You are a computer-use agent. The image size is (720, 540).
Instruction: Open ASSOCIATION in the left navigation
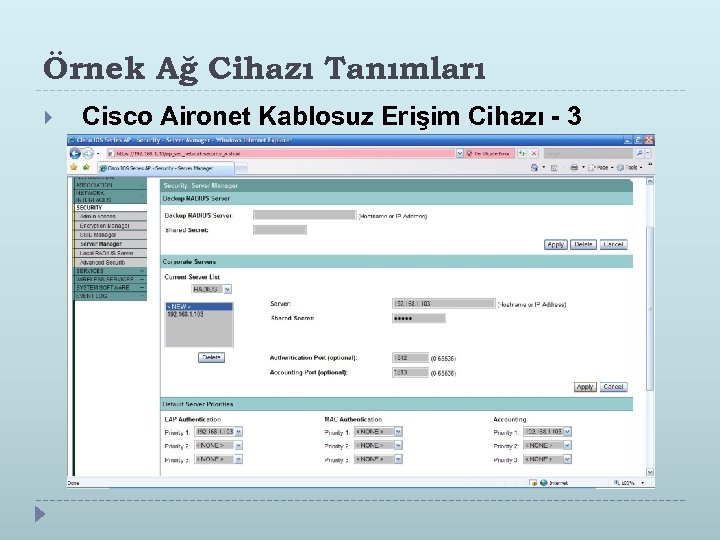coord(110,185)
